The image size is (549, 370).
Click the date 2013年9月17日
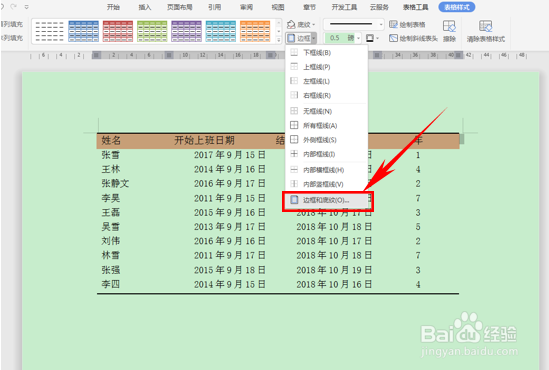point(230,227)
